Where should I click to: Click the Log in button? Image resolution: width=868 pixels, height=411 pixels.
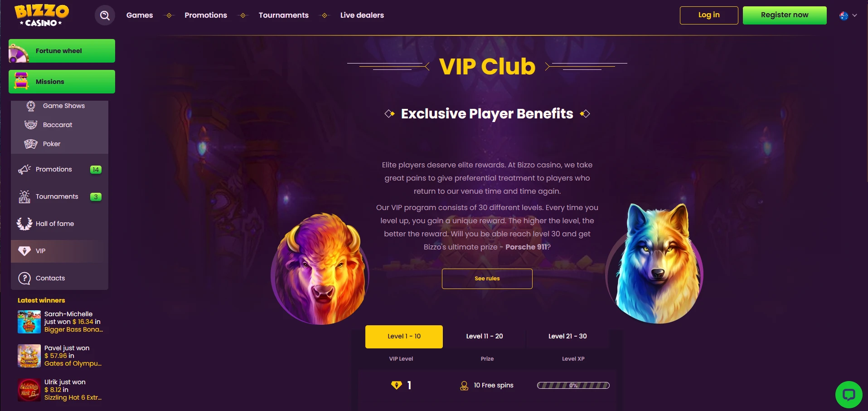709,15
